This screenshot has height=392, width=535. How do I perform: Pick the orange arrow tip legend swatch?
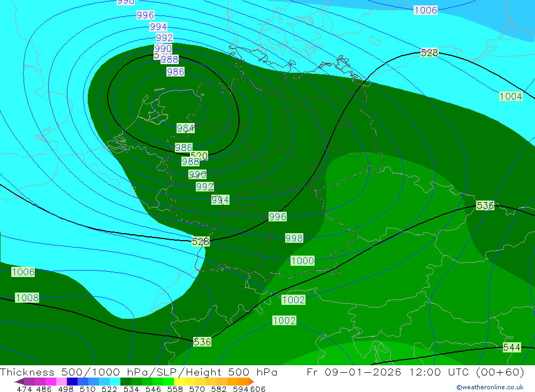[251, 381]
